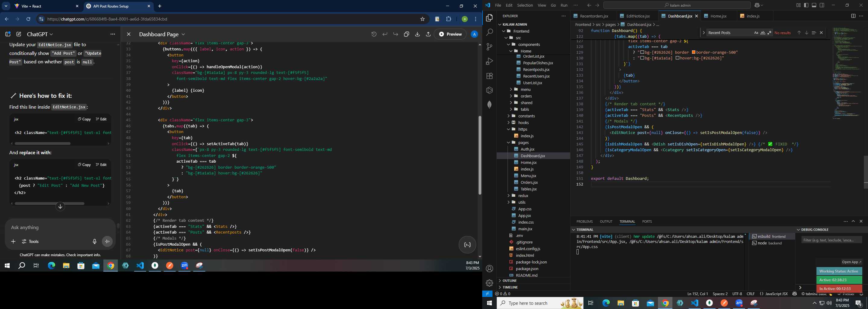
Task: Reload the ChatGPT page in Chrome
Action: 28,19
